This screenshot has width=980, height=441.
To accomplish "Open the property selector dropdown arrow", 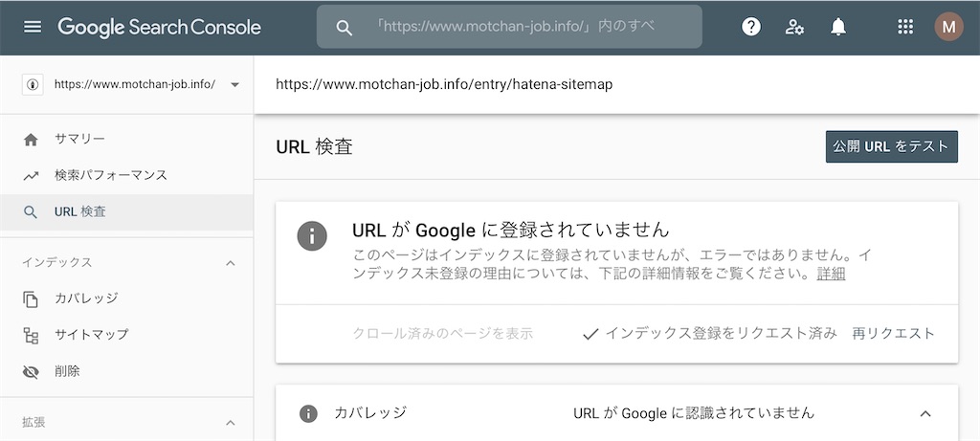I will point(235,85).
